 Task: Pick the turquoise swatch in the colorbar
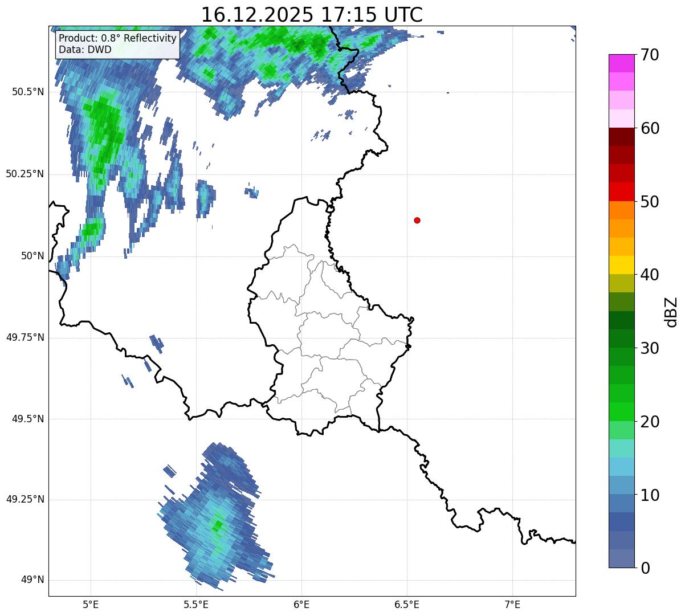pos(621,448)
